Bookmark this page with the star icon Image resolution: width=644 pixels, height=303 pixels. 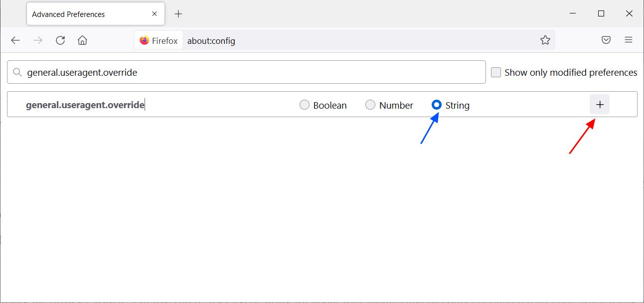[545, 40]
